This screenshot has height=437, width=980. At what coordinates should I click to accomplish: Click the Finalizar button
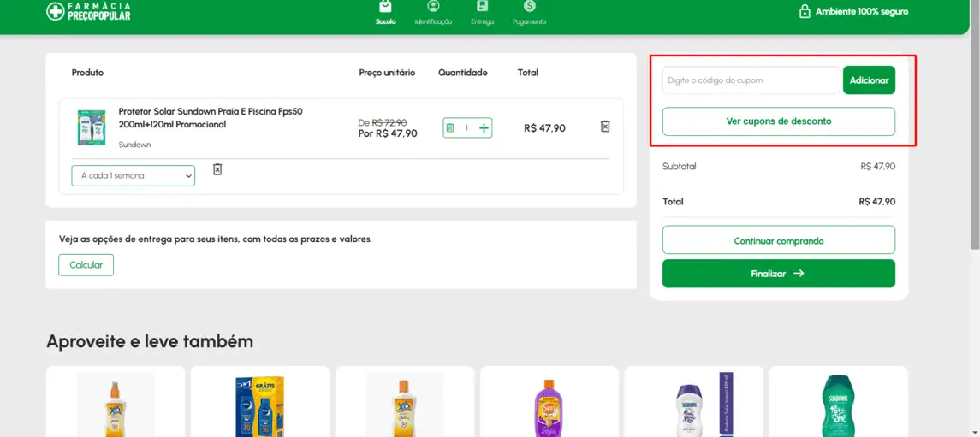(779, 274)
